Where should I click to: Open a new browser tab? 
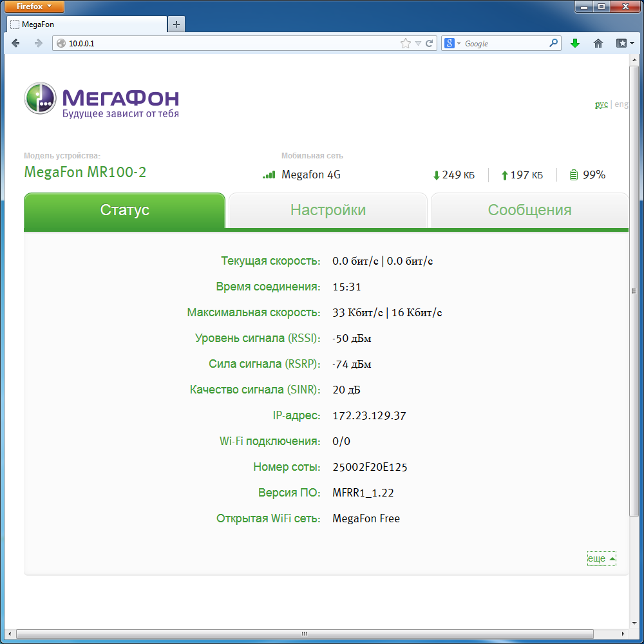tap(176, 24)
